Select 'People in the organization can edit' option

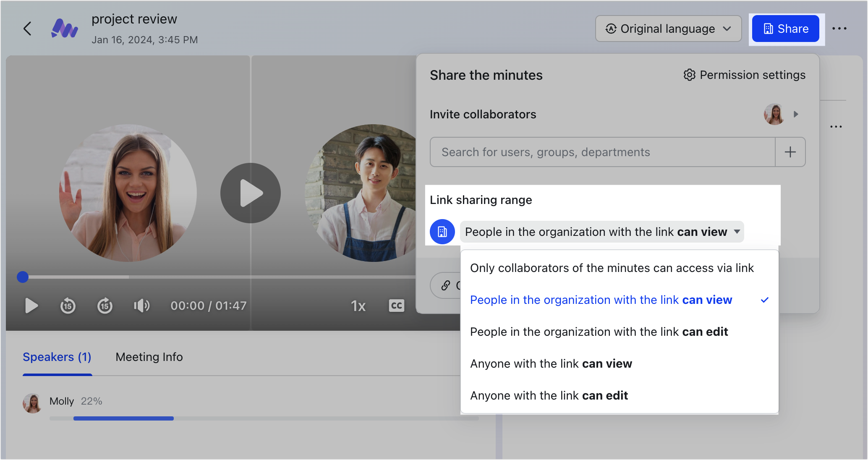pos(599,332)
